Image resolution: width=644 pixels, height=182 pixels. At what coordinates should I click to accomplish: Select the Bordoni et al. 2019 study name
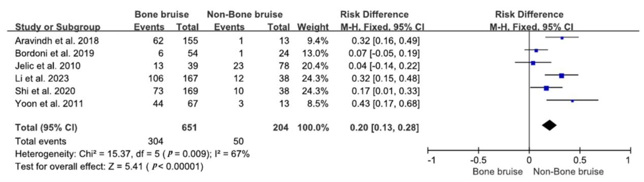coord(55,53)
